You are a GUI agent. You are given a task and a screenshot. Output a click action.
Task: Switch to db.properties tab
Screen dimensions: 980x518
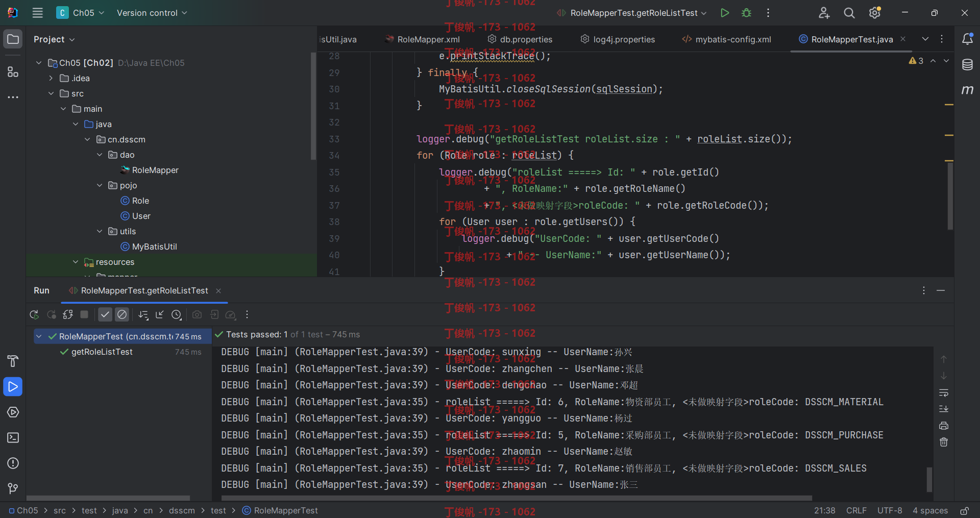[x=520, y=39]
